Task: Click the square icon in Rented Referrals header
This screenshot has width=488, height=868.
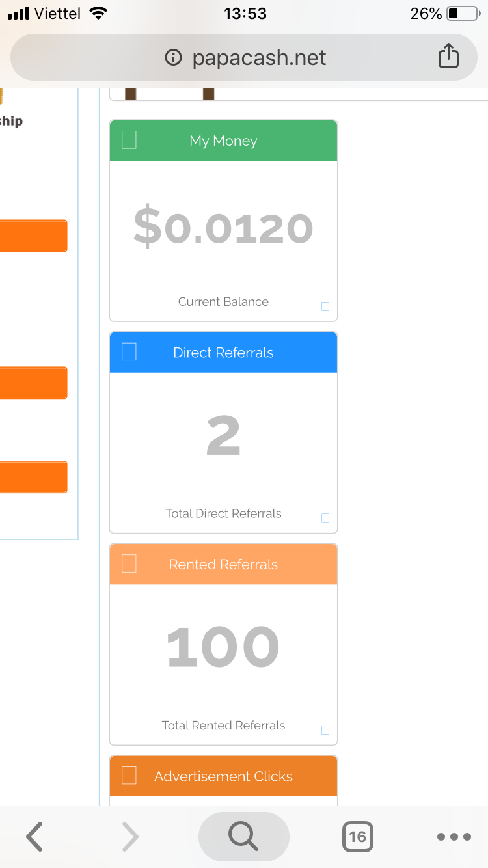Action: (x=129, y=563)
